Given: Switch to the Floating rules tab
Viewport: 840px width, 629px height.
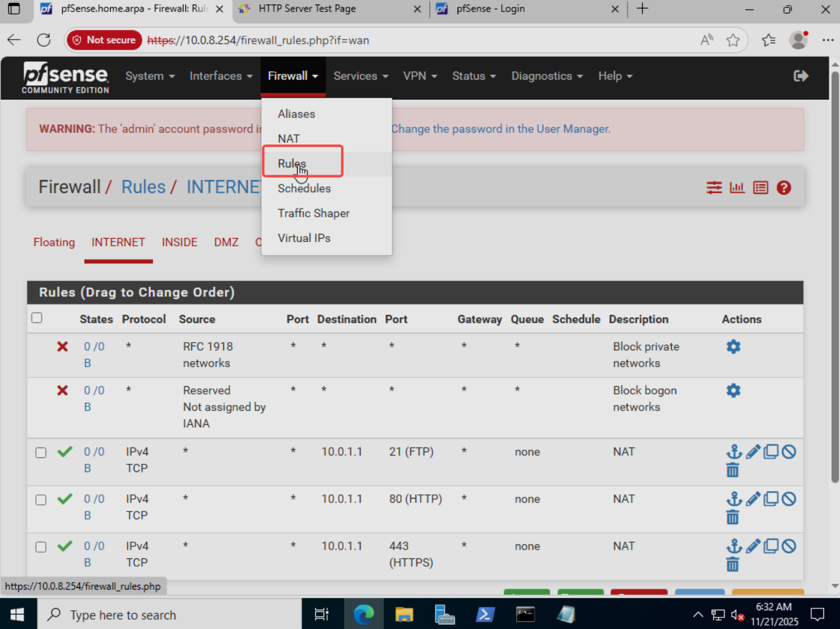Looking at the screenshot, I should click(x=54, y=242).
